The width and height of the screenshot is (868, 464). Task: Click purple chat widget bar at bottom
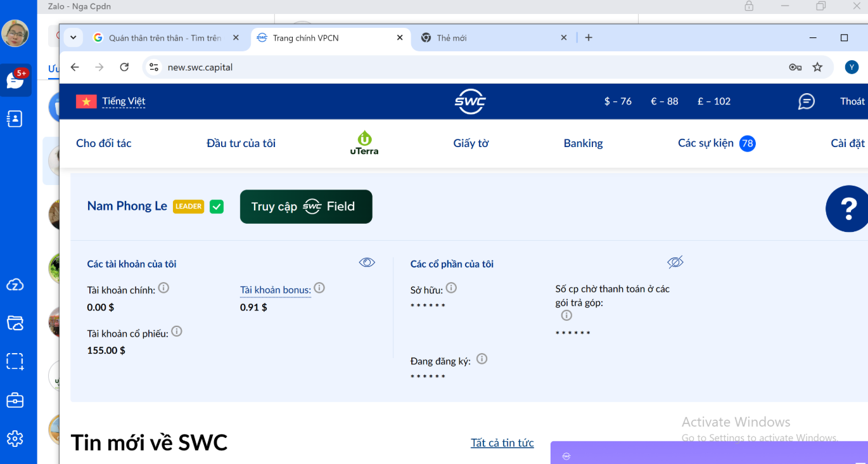coord(709,453)
